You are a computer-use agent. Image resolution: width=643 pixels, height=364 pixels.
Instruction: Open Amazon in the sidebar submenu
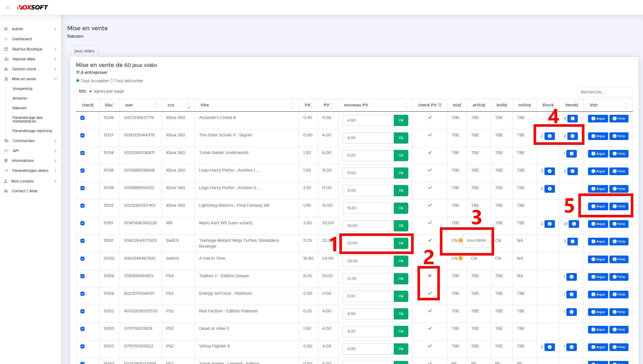click(x=20, y=98)
